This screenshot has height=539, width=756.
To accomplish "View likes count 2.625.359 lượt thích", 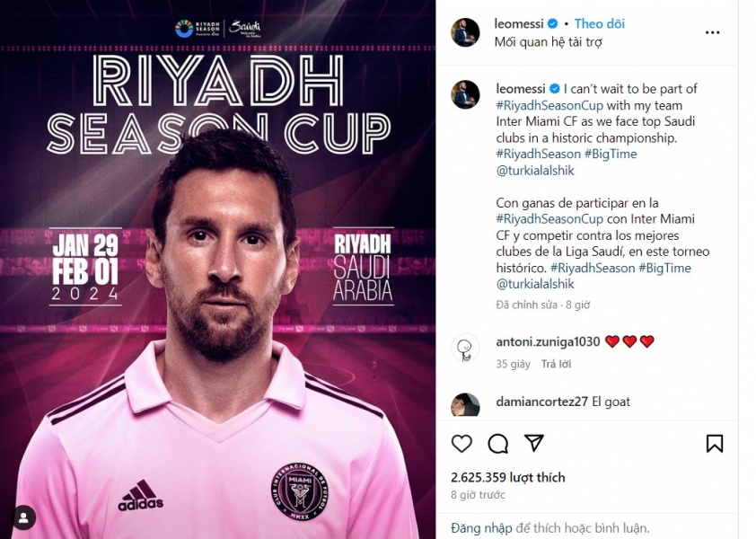I will (507, 477).
